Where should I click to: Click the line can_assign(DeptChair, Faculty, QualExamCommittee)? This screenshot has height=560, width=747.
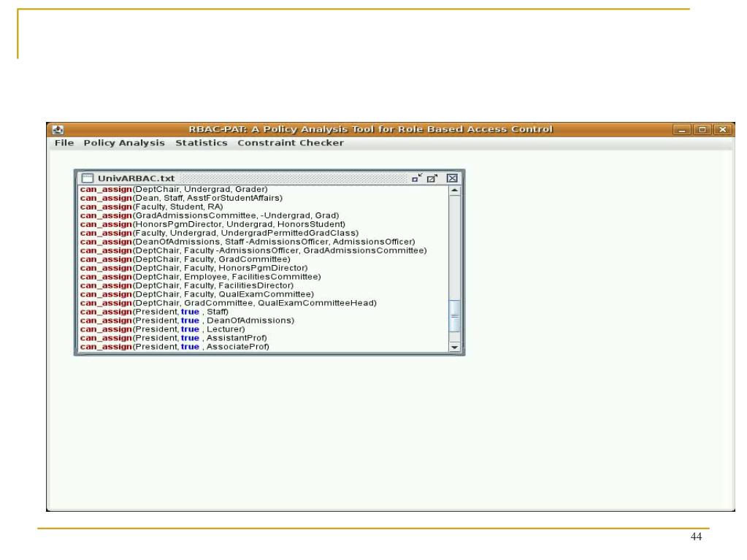[196, 294]
